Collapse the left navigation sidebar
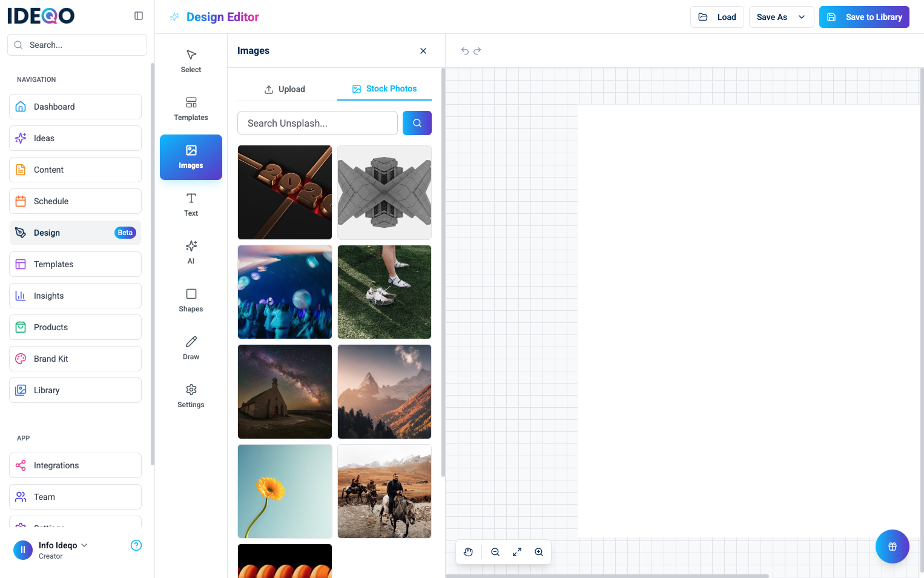Image resolution: width=924 pixels, height=578 pixels. [x=139, y=16]
